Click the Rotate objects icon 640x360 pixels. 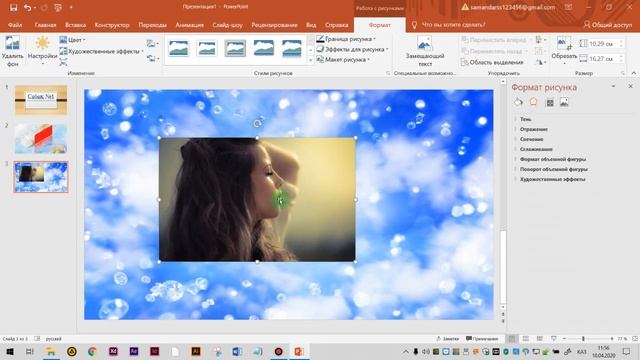(x=540, y=62)
